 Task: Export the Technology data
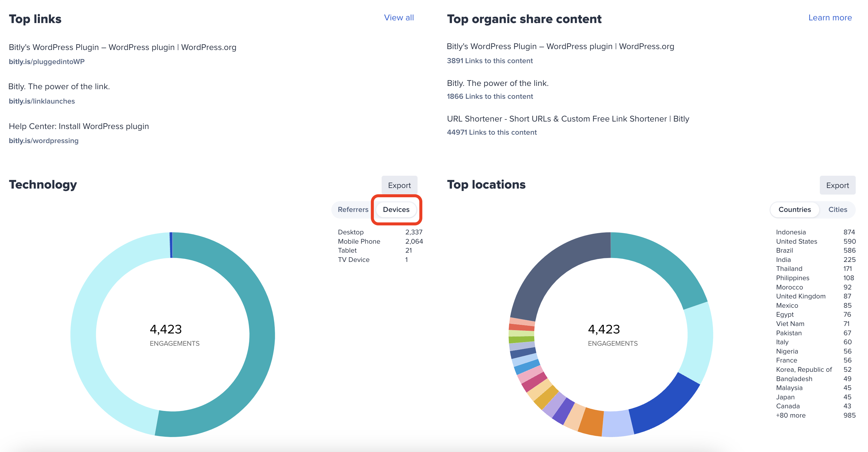[x=399, y=185]
